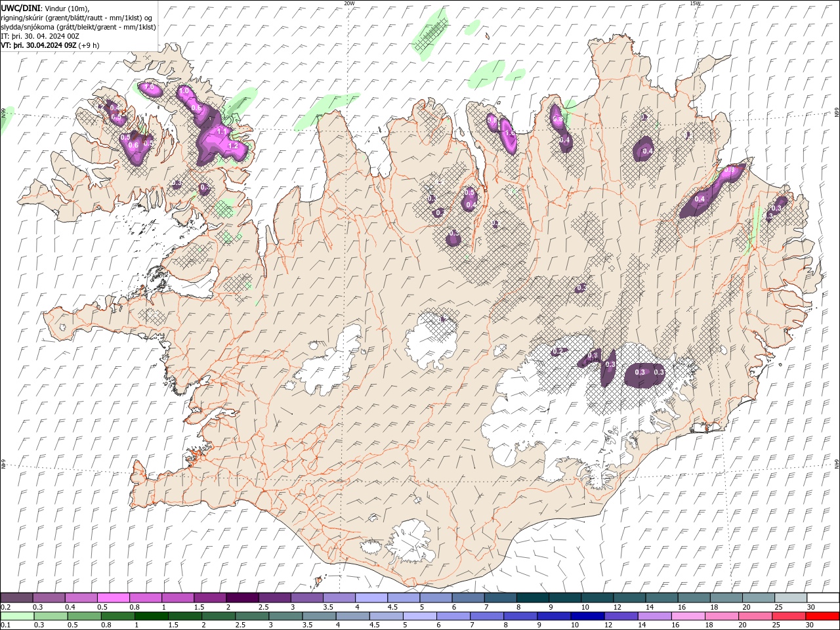Click the '0.1' label of the lower legend
840x630 pixels.
(5, 625)
